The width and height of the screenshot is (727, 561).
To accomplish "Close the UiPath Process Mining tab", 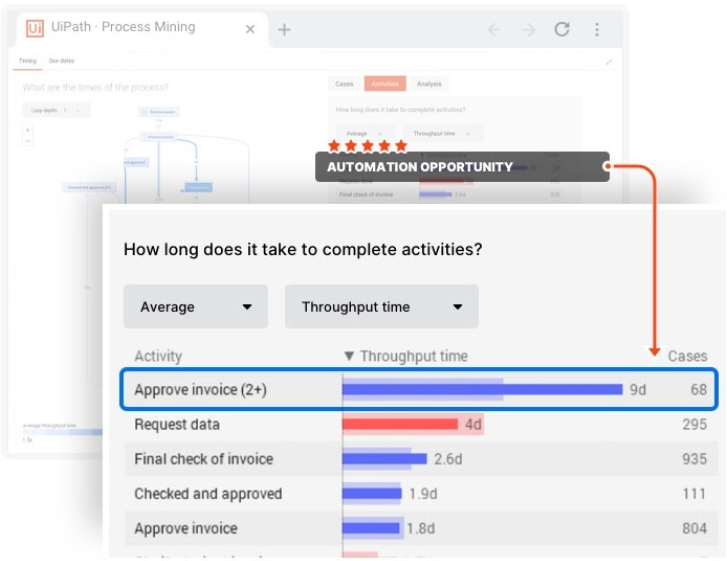I will (x=250, y=29).
